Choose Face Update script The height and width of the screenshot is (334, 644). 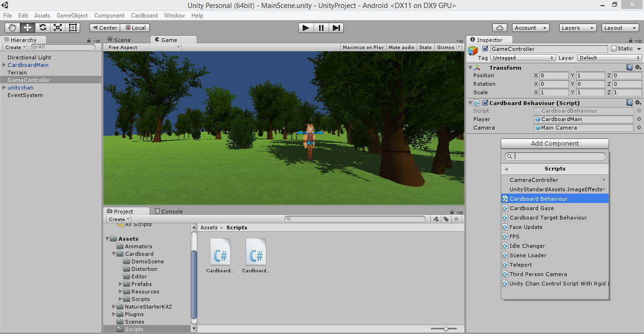click(555, 227)
